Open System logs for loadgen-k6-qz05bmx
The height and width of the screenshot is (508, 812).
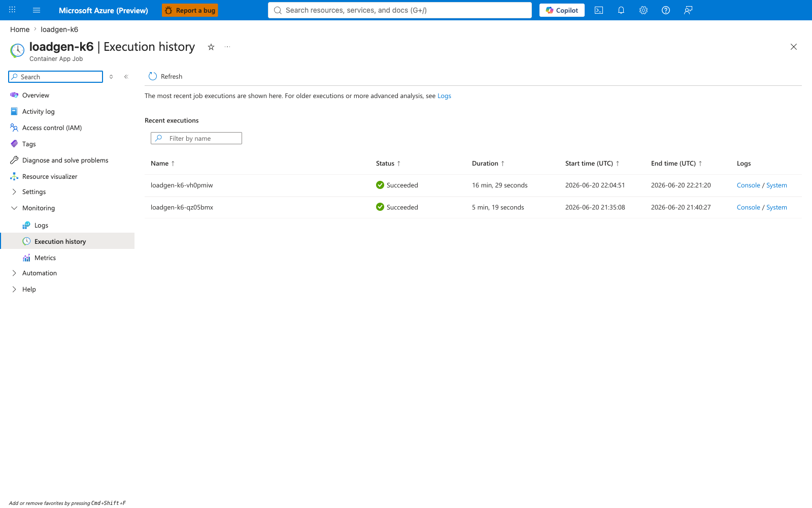tap(776, 207)
